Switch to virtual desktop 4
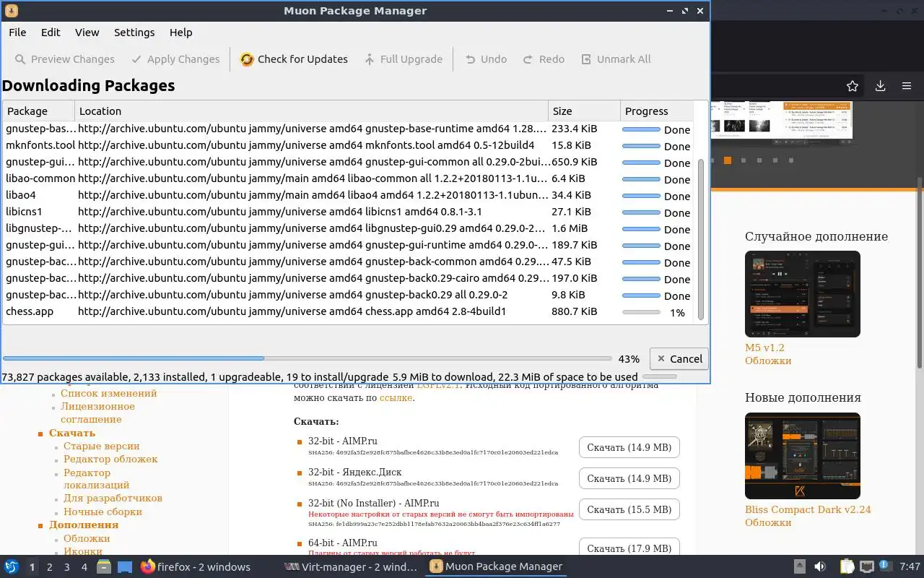Viewport: 924px width, 578px height. (84, 567)
